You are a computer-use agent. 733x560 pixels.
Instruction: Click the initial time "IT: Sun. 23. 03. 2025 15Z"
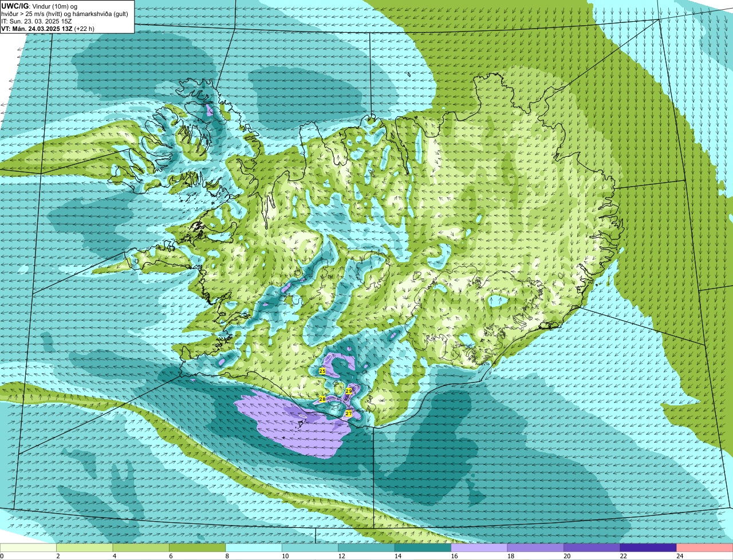37,21
